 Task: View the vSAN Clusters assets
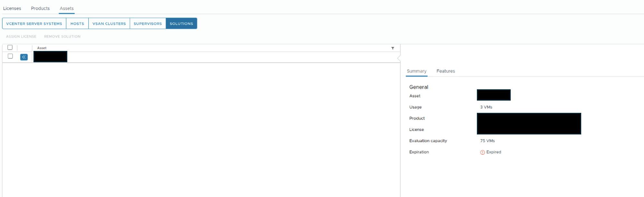click(109, 24)
